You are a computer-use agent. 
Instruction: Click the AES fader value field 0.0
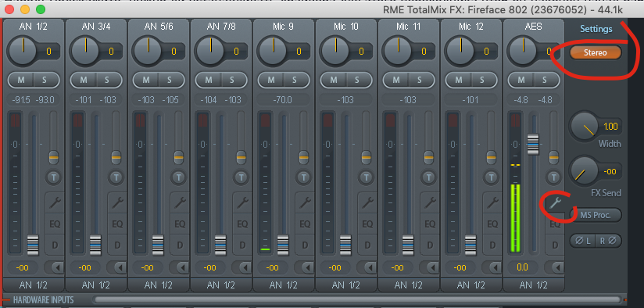click(522, 268)
